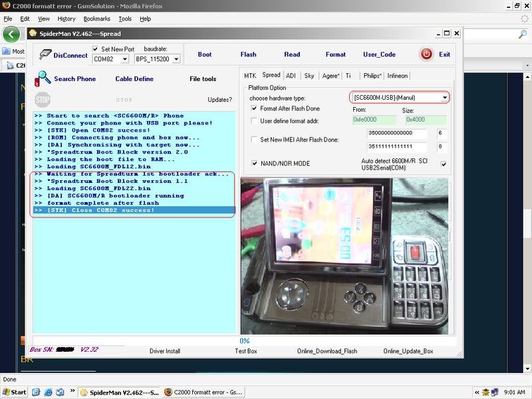Click Test Box

(246, 351)
